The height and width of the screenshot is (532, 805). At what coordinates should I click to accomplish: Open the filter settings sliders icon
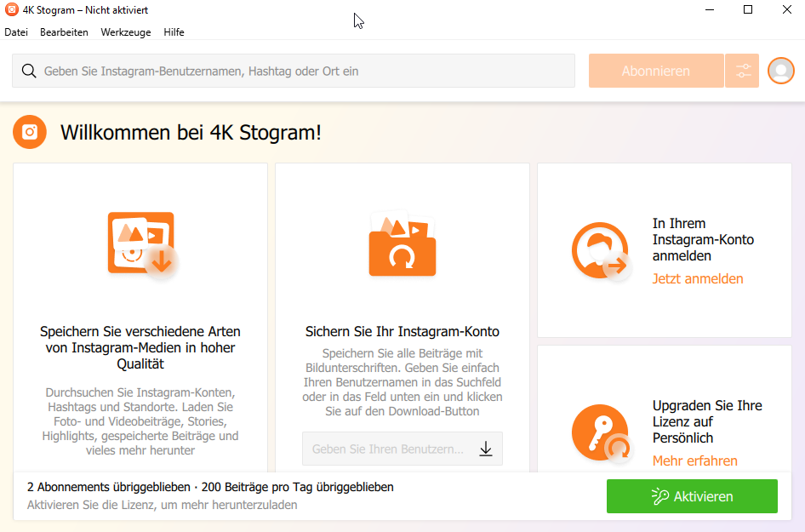point(742,71)
